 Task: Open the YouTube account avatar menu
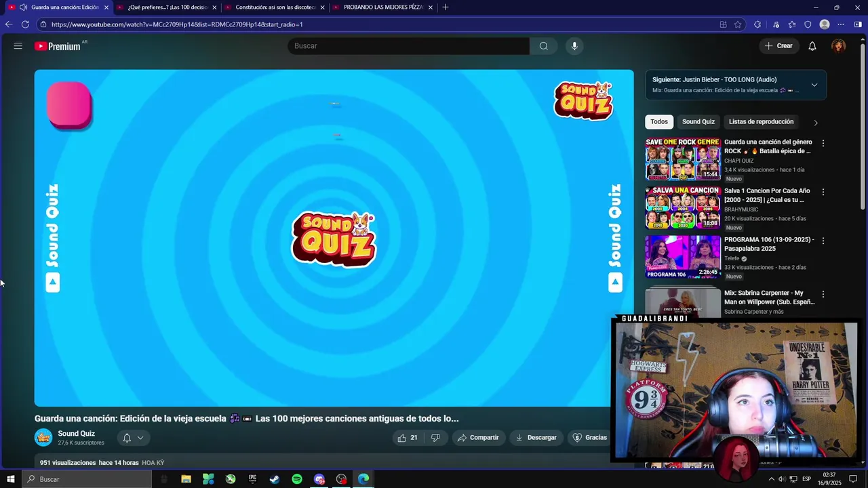[x=839, y=46]
